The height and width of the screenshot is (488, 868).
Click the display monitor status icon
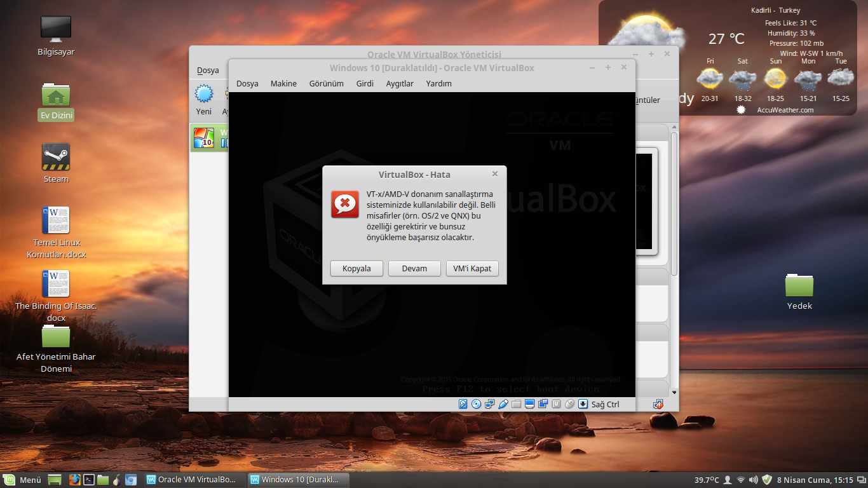[x=529, y=404]
